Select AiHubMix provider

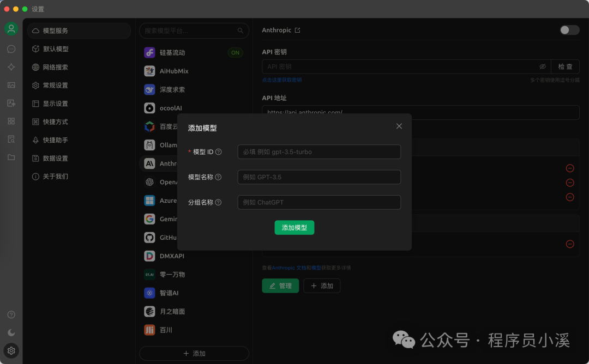pos(194,71)
